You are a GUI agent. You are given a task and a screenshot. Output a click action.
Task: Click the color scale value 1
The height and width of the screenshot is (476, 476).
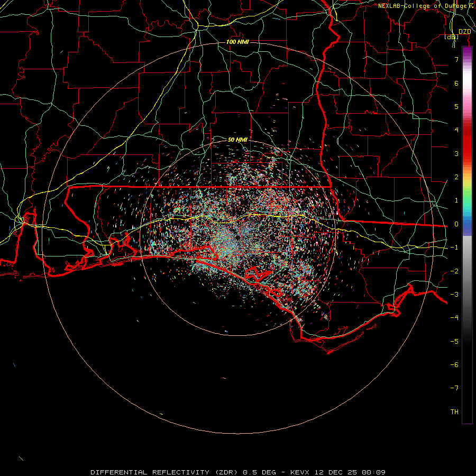pos(456,200)
